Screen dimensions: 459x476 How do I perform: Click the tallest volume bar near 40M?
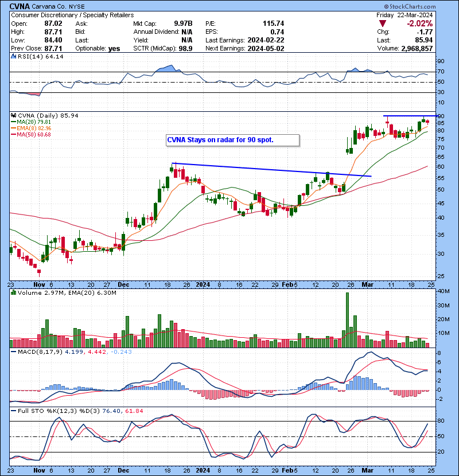tap(347, 320)
